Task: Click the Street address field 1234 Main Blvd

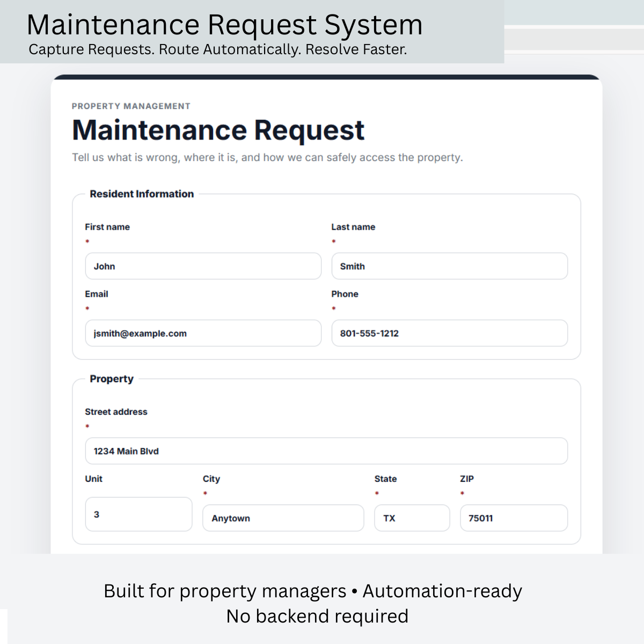Action: (326, 451)
